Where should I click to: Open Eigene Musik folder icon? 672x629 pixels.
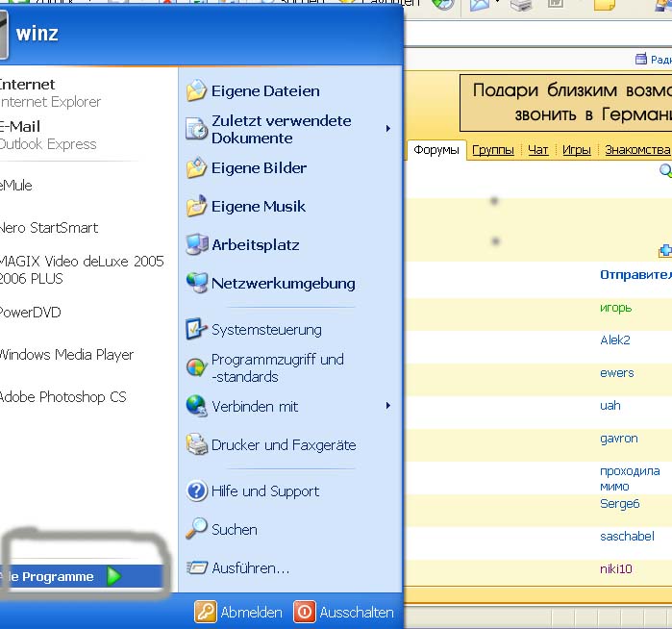click(197, 206)
